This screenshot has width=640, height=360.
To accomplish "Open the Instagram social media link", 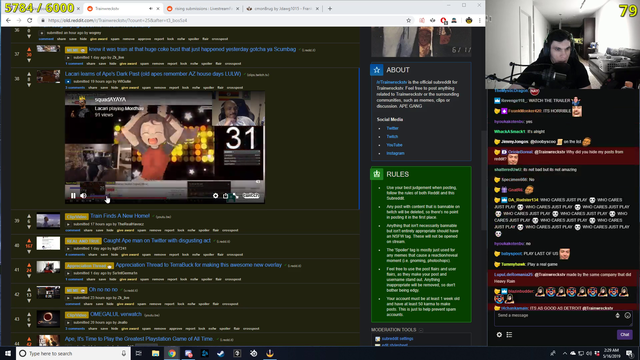I will [396, 153].
